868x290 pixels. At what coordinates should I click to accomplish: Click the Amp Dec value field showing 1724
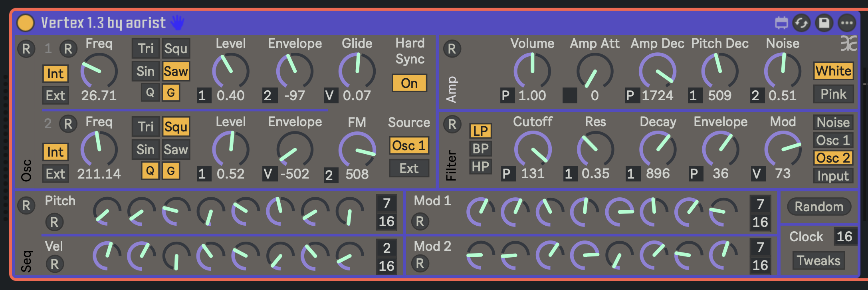657,96
